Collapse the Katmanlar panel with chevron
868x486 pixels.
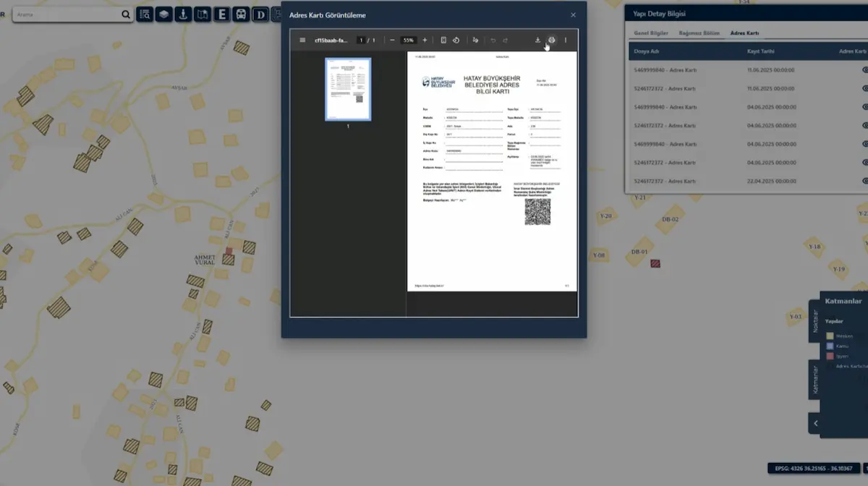point(816,423)
